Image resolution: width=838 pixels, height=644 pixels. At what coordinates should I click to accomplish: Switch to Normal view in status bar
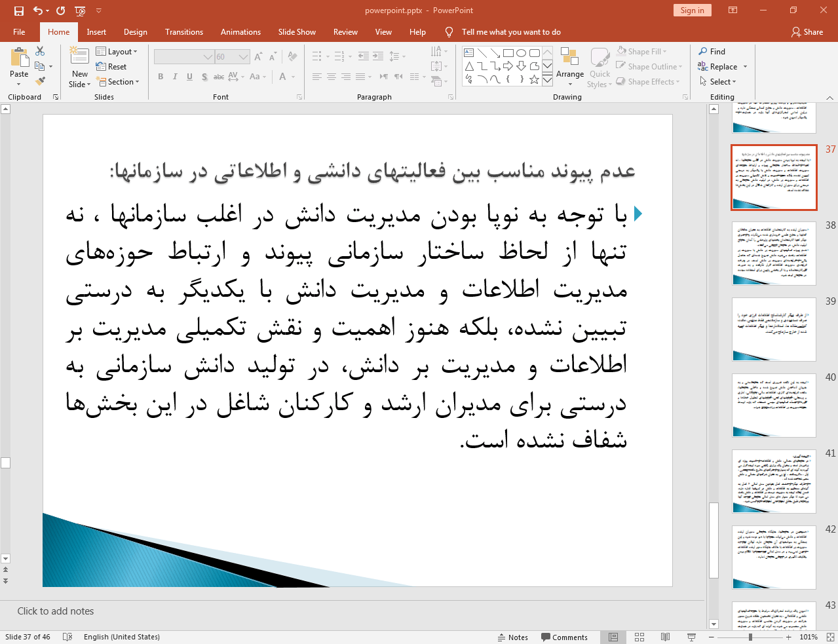pyautogui.click(x=613, y=637)
